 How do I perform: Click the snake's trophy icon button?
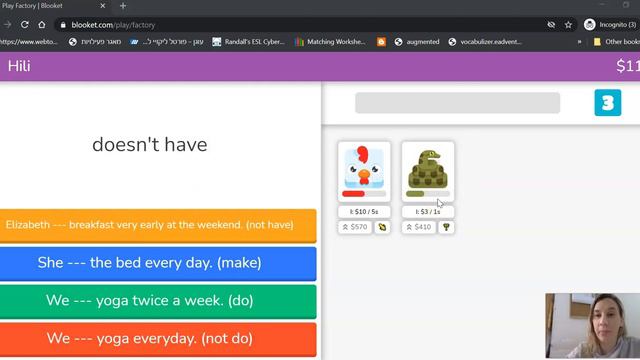click(446, 227)
